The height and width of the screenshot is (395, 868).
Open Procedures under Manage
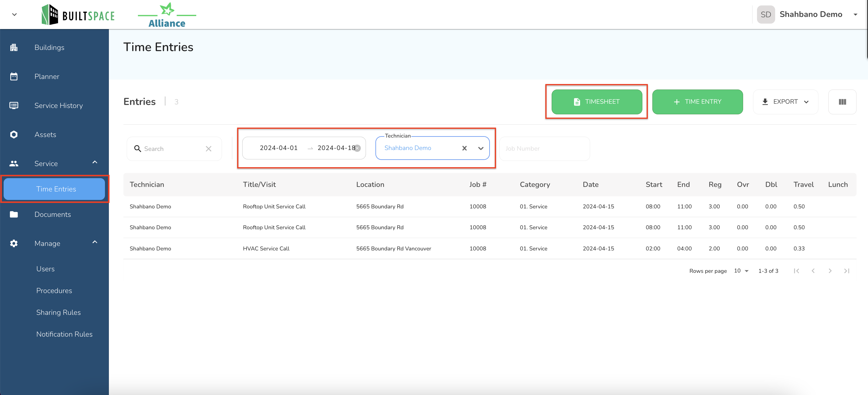54,291
